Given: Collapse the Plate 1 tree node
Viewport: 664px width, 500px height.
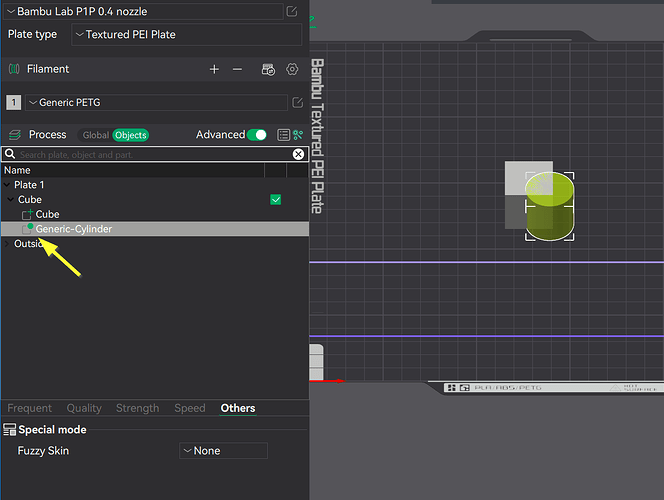Looking at the screenshot, I should 7,185.
